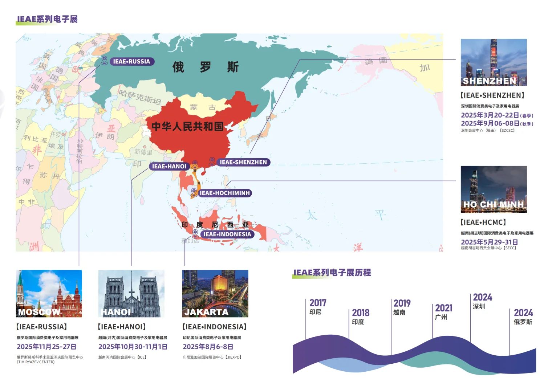
Task: Click the 2024 俄罗斯 timeline marker
Action: pos(523,317)
